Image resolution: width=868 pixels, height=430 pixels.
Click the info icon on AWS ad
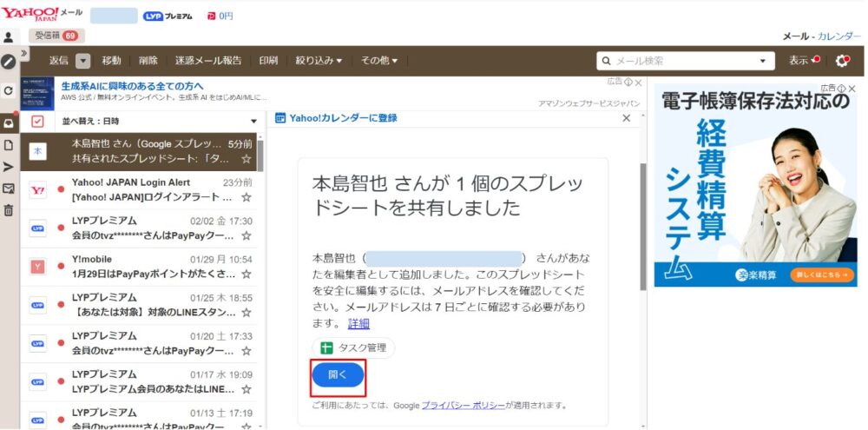[x=628, y=82]
